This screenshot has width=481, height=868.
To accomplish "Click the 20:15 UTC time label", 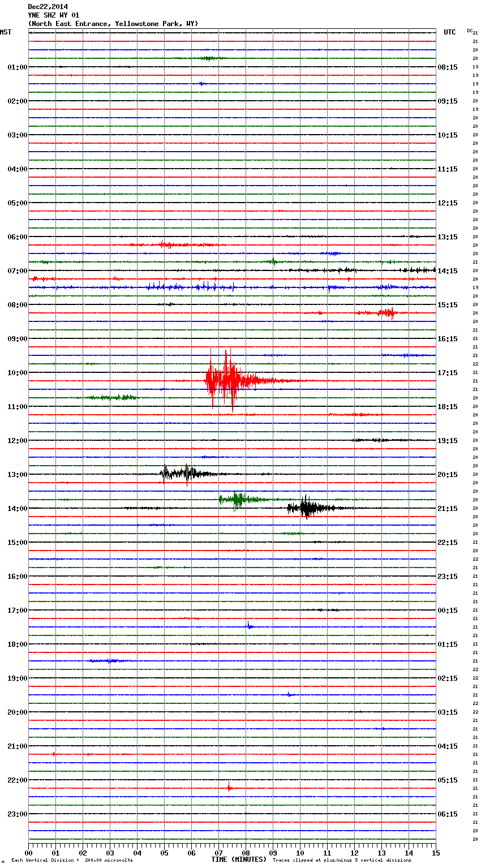I will (x=448, y=475).
